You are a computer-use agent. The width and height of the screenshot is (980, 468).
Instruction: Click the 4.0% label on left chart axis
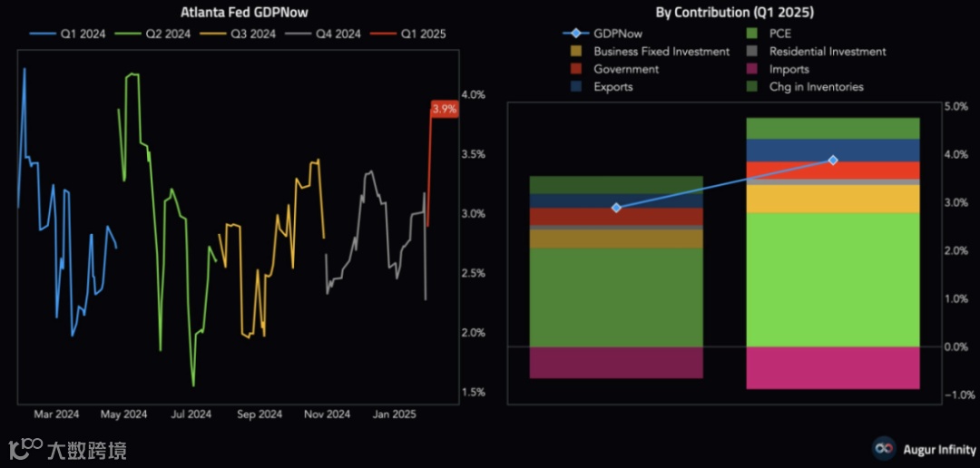(x=473, y=94)
